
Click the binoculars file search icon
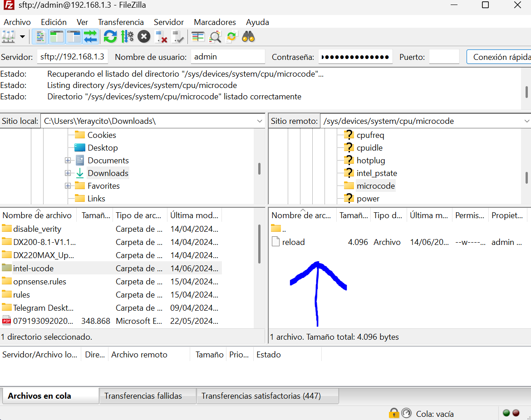pyautogui.click(x=248, y=36)
